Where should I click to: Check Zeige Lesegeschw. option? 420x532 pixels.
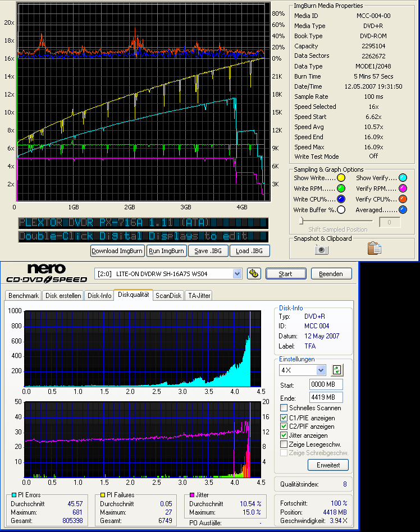tap(284, 444)
